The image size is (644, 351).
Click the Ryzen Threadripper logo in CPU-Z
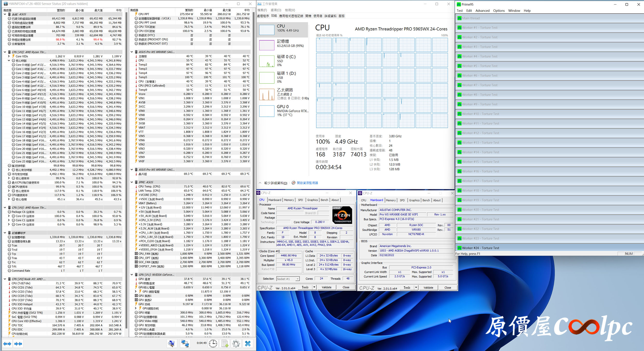point(342,215)
